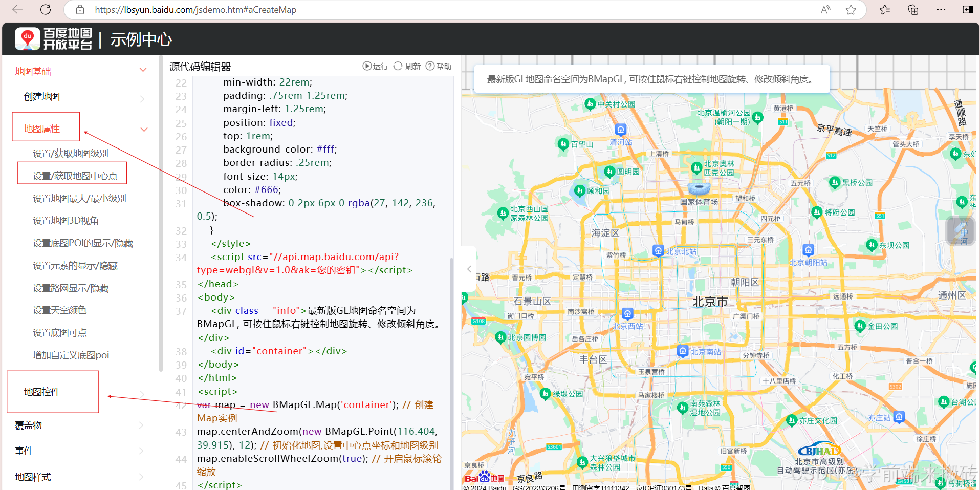Screen dimensions: 980x490
Task: Expand 创建地图 submenu arrow
Action: (142, 99)
